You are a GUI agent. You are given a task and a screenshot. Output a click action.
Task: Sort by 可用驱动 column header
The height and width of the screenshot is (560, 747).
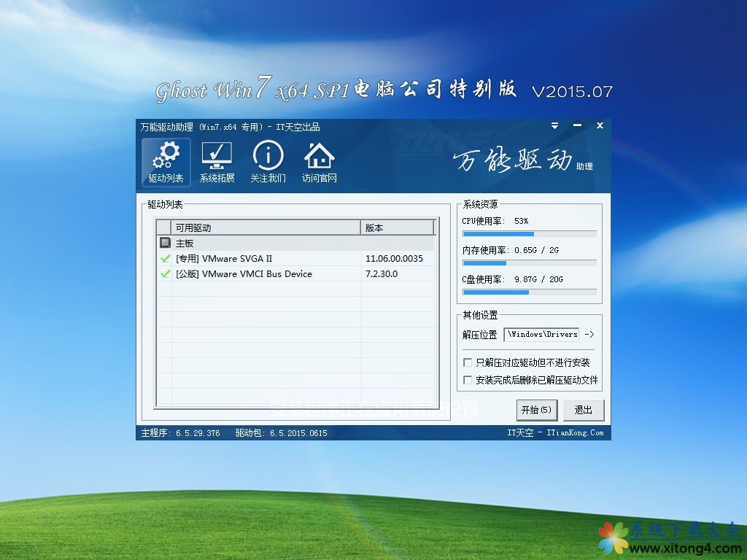[266, 227]
